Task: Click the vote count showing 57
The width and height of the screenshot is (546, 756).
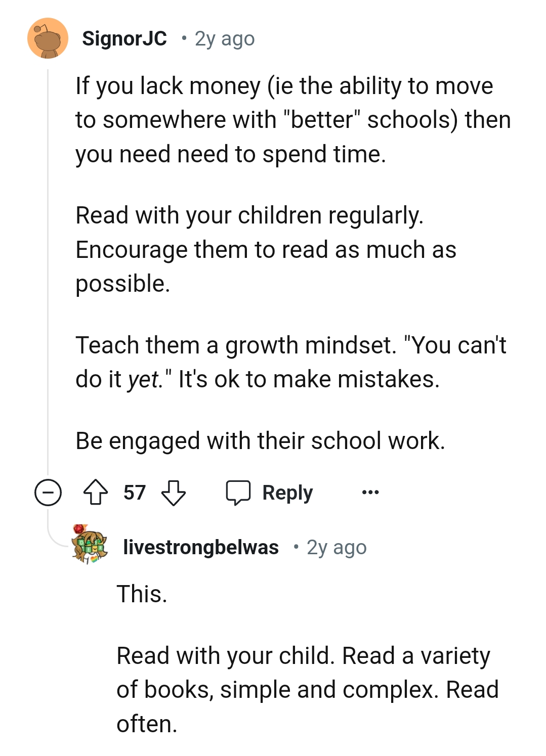Action: tap(135, 492)
